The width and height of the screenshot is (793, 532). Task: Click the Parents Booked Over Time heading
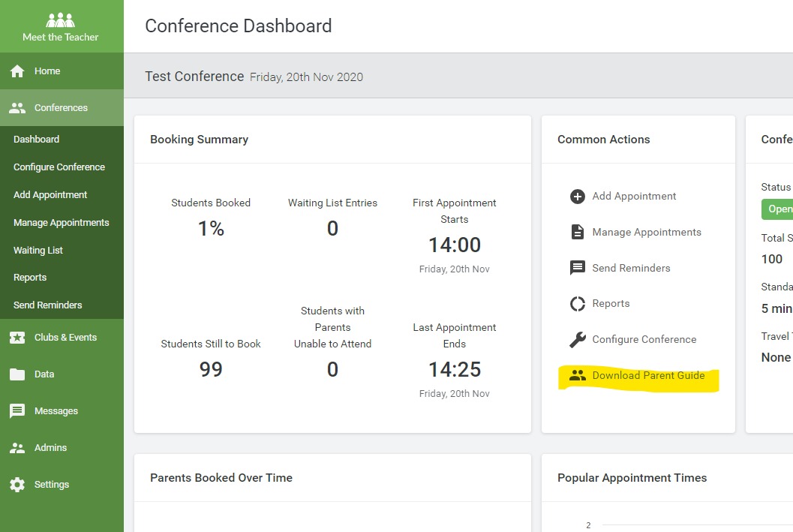click(x=221, y=478)
